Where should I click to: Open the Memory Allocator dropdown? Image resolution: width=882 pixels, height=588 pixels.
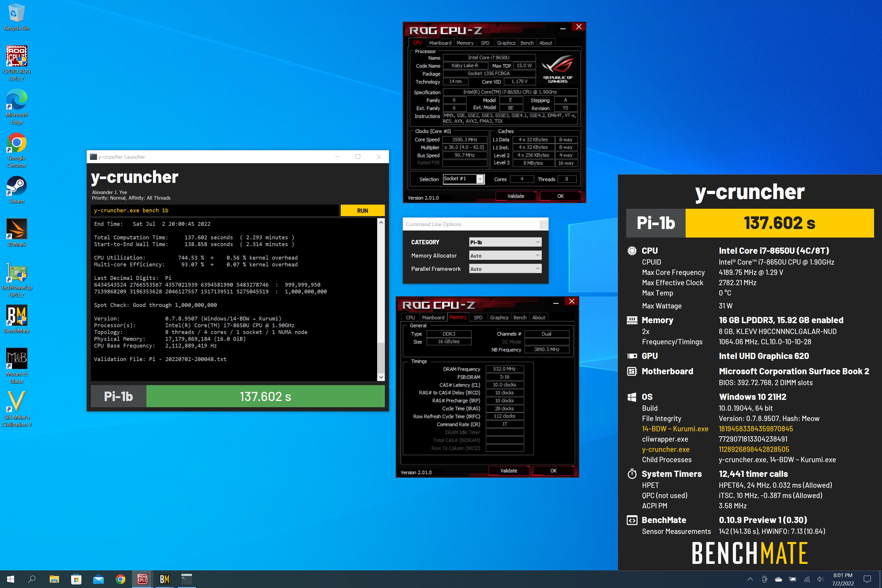[x=505, y=255]
